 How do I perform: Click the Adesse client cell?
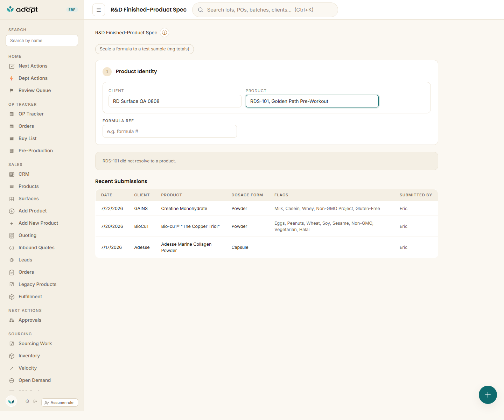pyautogui.click(x=142, y=247)
